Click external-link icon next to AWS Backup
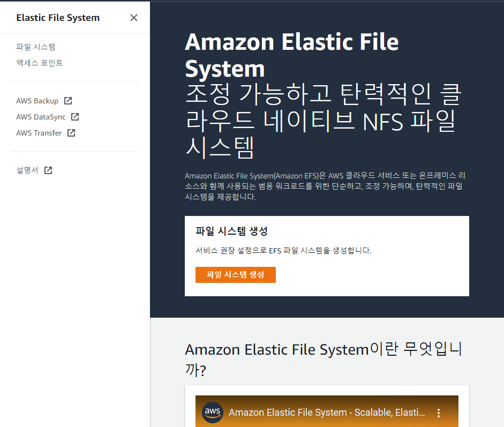504x427 pixels. coord(68,101)
